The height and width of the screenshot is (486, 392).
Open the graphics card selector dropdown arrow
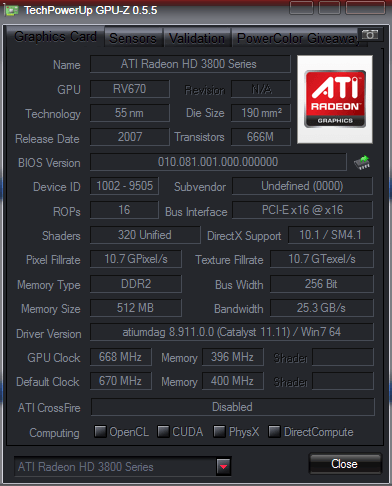point(223,466)
